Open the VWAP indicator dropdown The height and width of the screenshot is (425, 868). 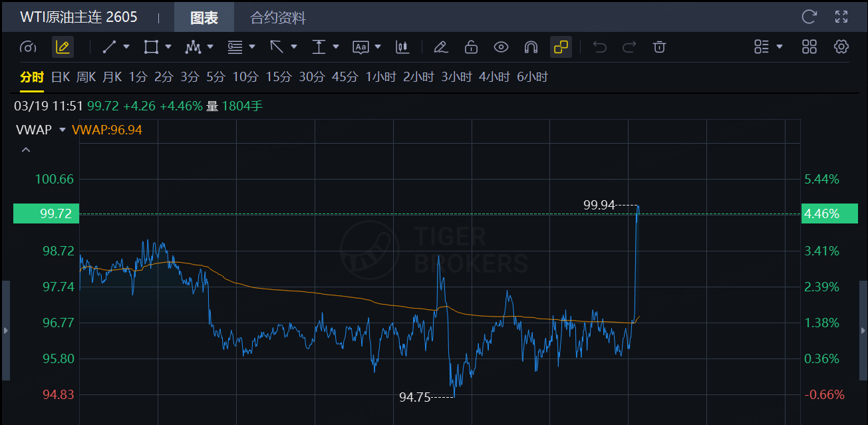(x=63, y=130)
